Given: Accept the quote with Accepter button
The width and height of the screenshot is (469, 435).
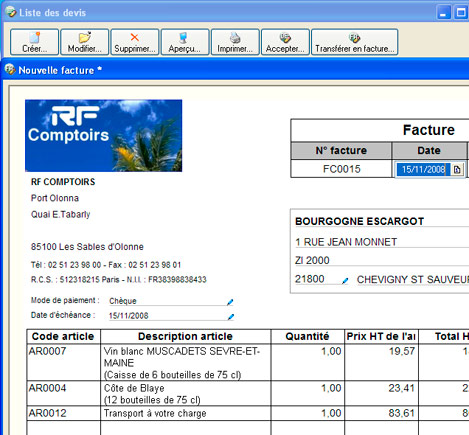Looking at the screenshot, I should pyautogui.click(x=285, y=42).
